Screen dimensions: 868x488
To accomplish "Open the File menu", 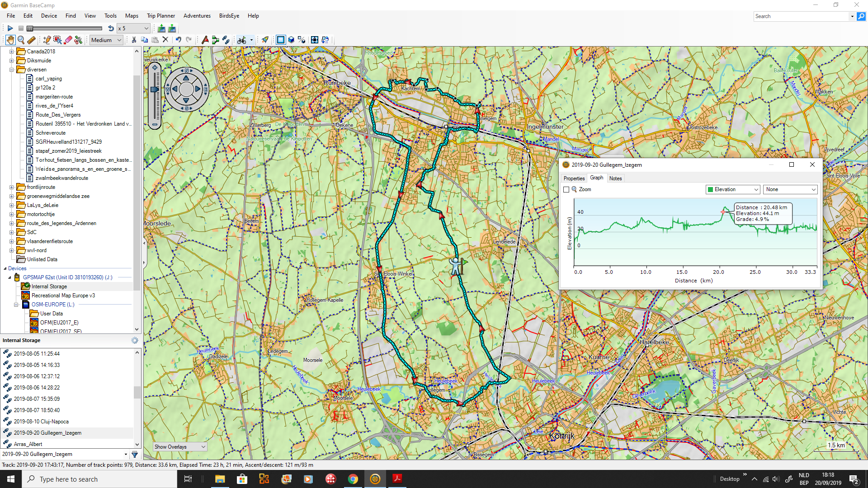I will tap(11, 16).
